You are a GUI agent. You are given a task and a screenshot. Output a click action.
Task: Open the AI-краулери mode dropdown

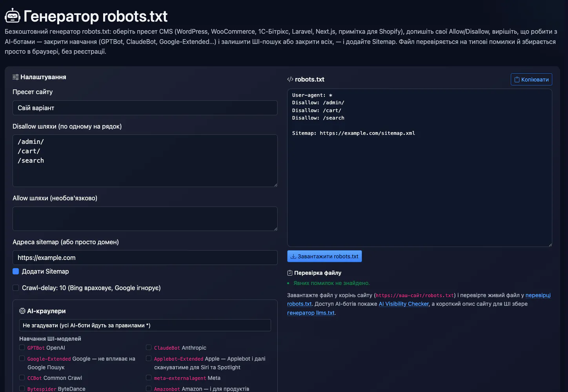pos(145,325)
